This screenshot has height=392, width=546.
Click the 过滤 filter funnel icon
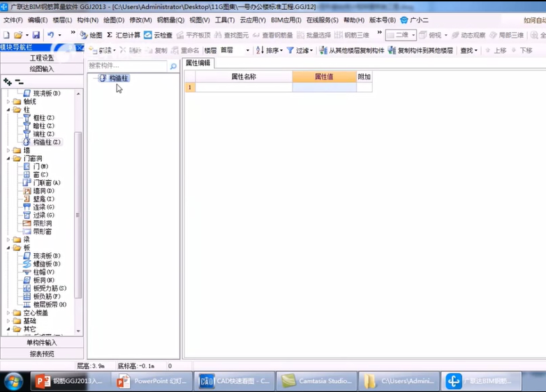tap(300, 50)
